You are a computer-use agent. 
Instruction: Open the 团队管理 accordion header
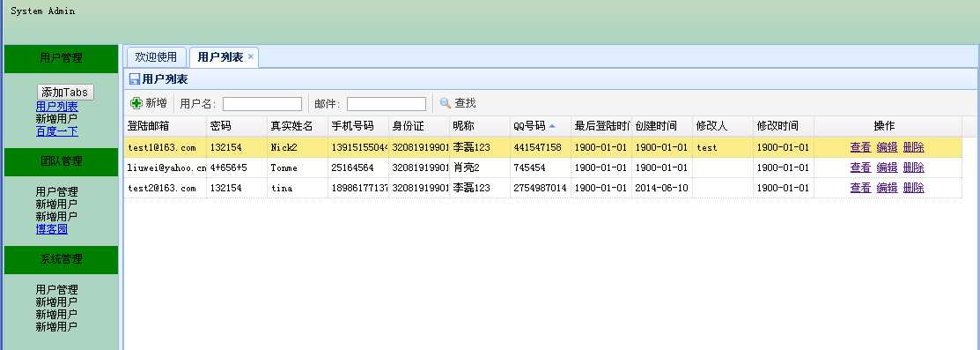click(x=62, y=161)
